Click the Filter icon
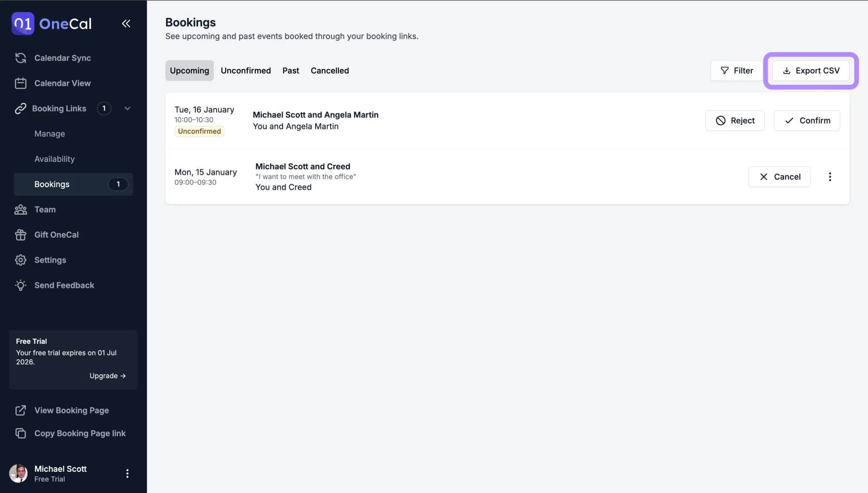This screenshot has width=868, height=493. pyautogui.click(x=724, y=70)
